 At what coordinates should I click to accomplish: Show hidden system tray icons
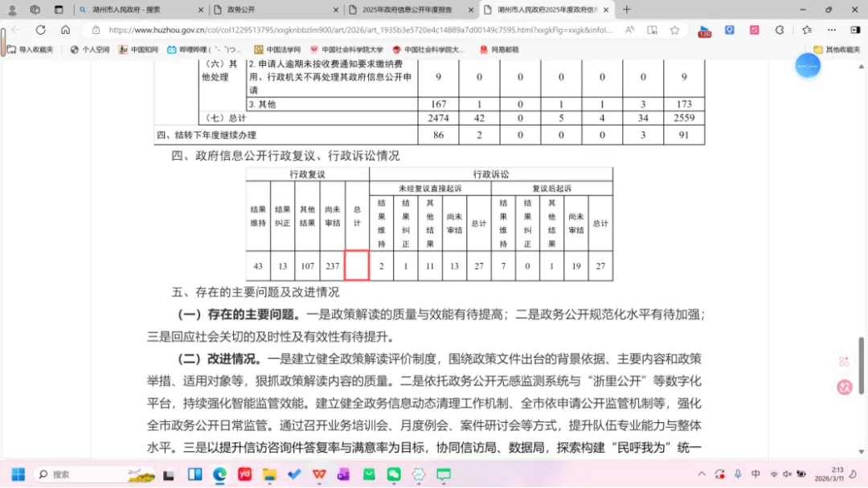pos(702,474)
